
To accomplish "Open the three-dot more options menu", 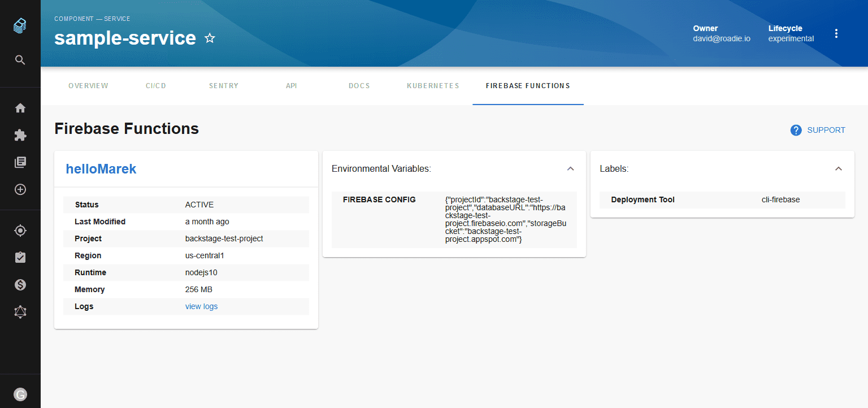I will 836,33.
